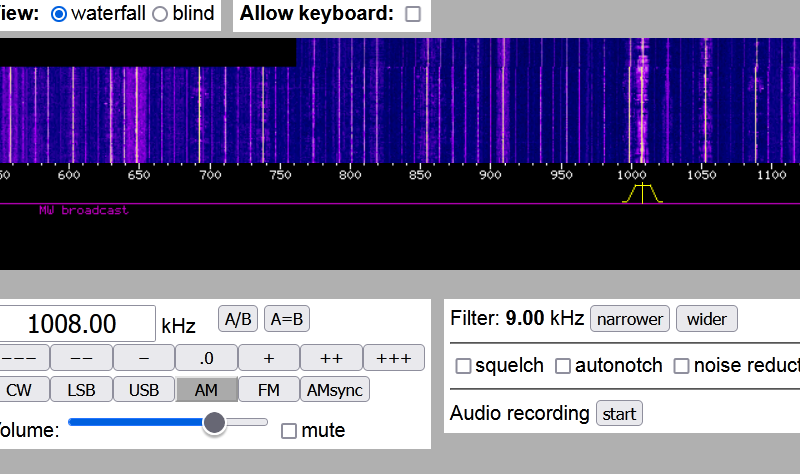Click the 1050 mark on the frequency scale
The height and width of the screenshot is (474, 800).
702,175
